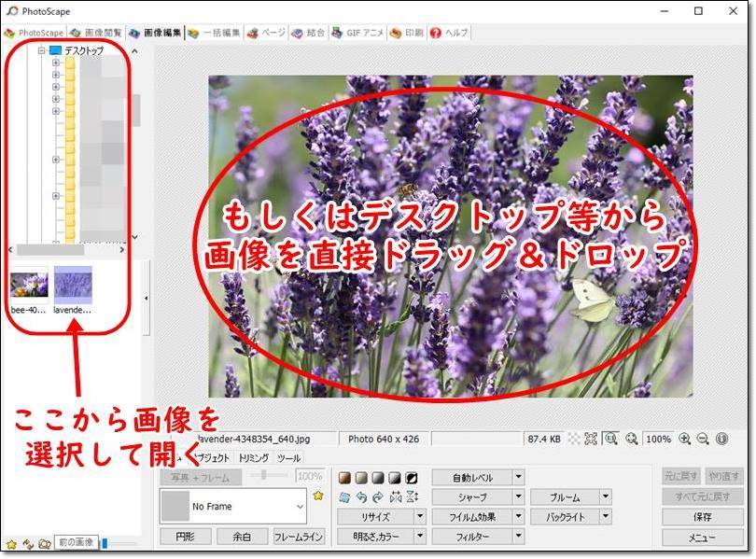The height and width of the screenshot is (559, 756).
Task: Click the 余白 margin button
Action: pyautogui.click(x=242, y=537)
